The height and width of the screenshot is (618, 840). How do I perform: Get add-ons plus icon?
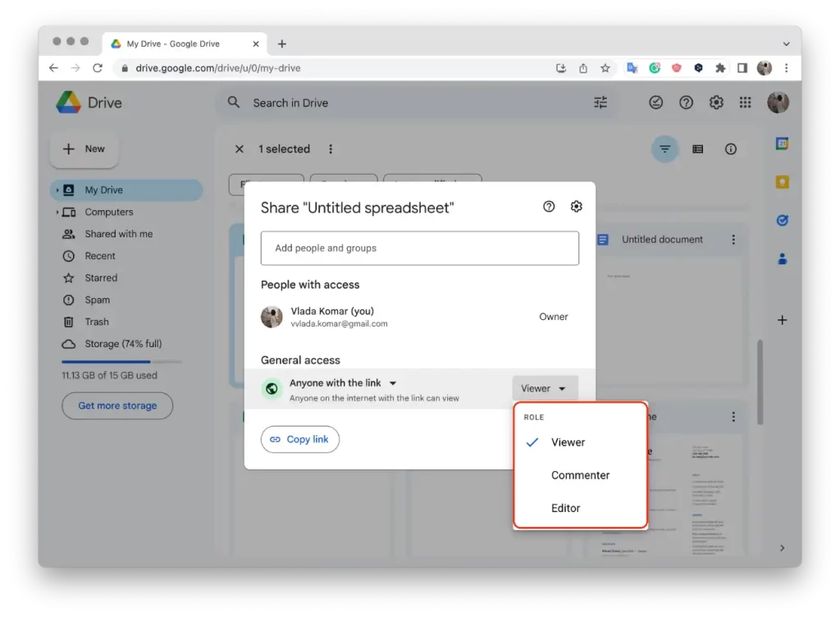(x=782, y=320)
